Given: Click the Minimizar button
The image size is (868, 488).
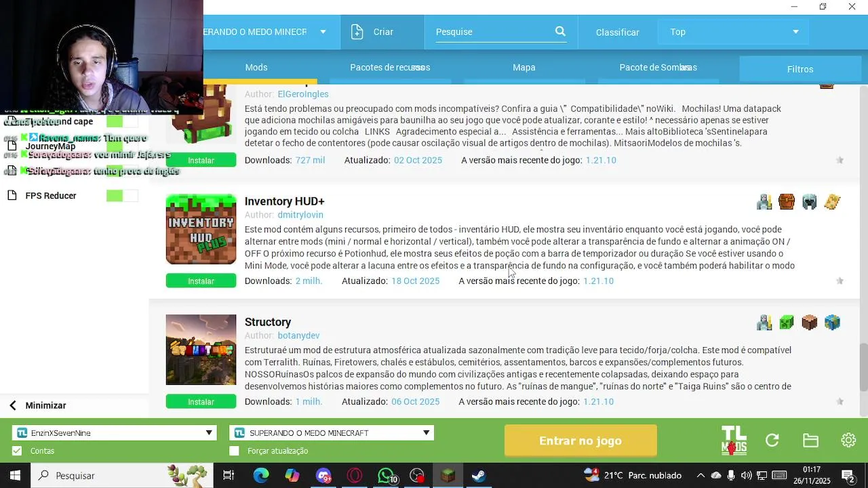Looking at the screenshot, I should [x=45, y=405].
